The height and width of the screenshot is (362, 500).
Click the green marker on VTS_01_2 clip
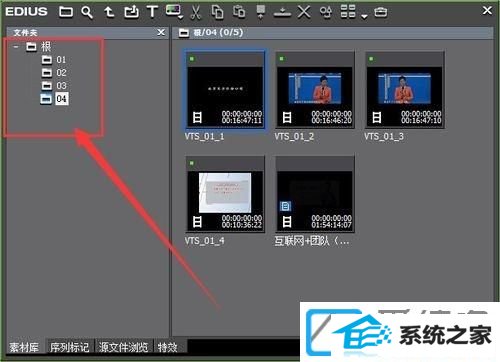point(281,59)
